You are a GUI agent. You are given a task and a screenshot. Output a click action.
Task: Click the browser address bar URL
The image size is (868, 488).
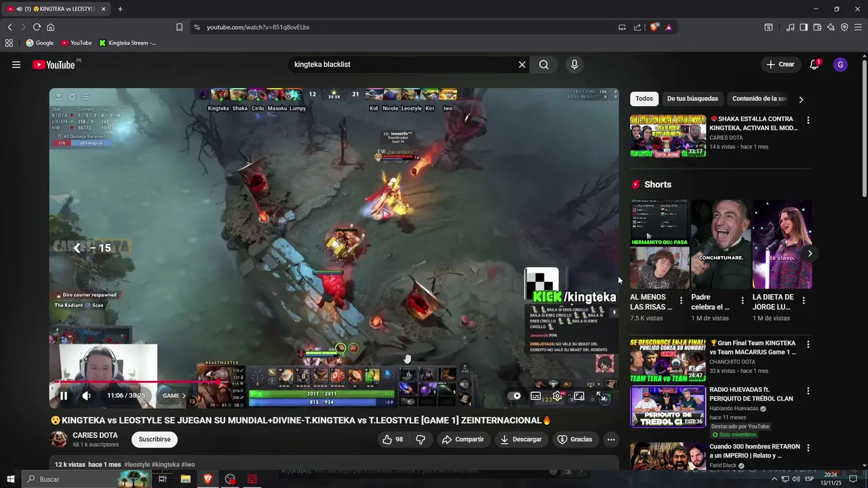(258, 27)
